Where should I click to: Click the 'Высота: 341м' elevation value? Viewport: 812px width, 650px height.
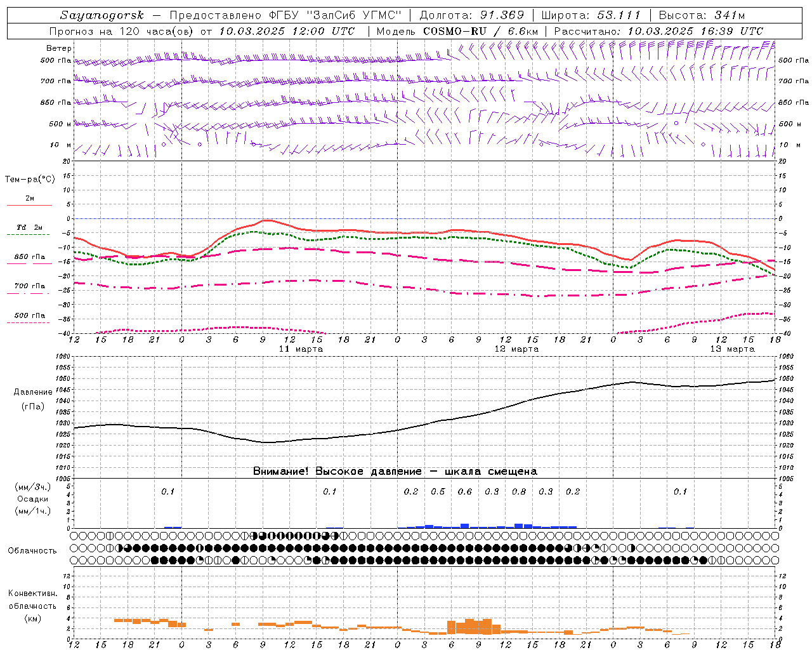[x=702, y=15]
